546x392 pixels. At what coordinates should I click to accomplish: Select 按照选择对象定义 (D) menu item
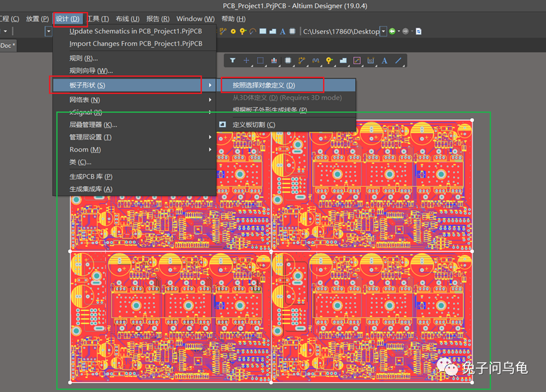(264, 85)
